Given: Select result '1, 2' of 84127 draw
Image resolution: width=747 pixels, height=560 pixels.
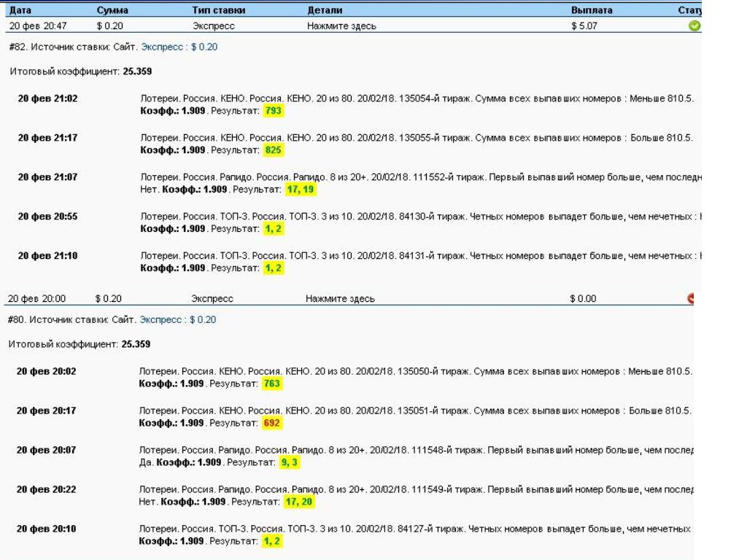Looking at the screenshot, I should tap(272, 542).
